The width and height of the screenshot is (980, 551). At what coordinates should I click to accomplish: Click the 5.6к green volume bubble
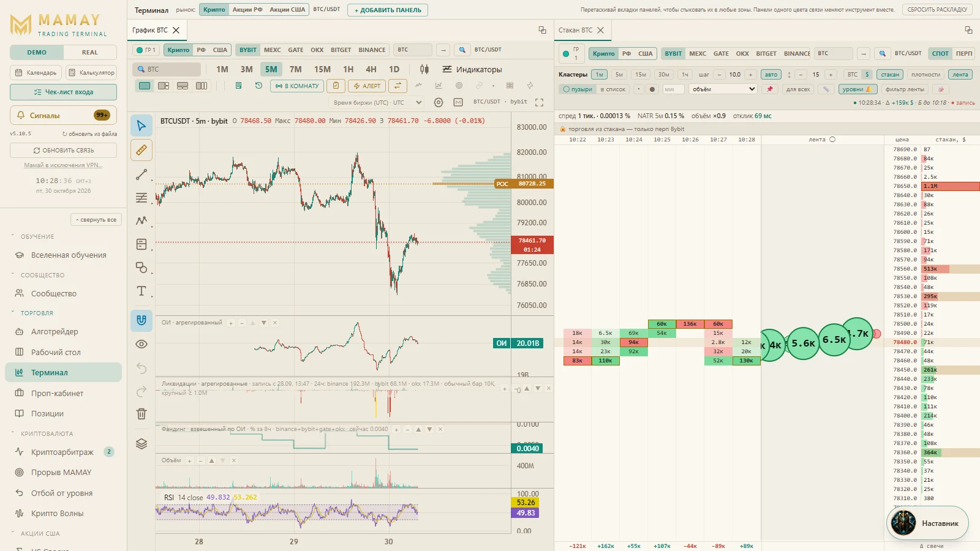[803, 343]
